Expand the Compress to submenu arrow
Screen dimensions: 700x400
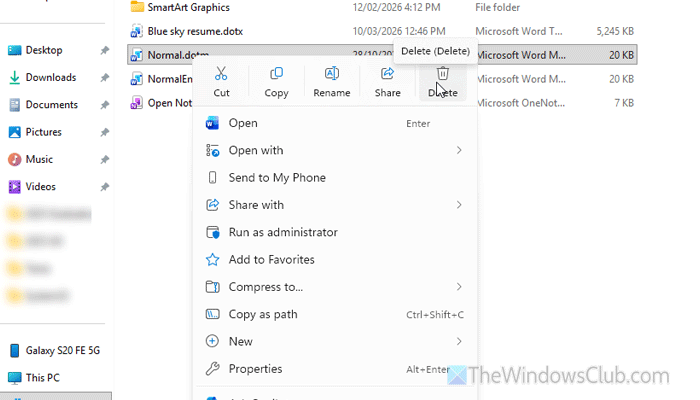click(x=459, y=287)
